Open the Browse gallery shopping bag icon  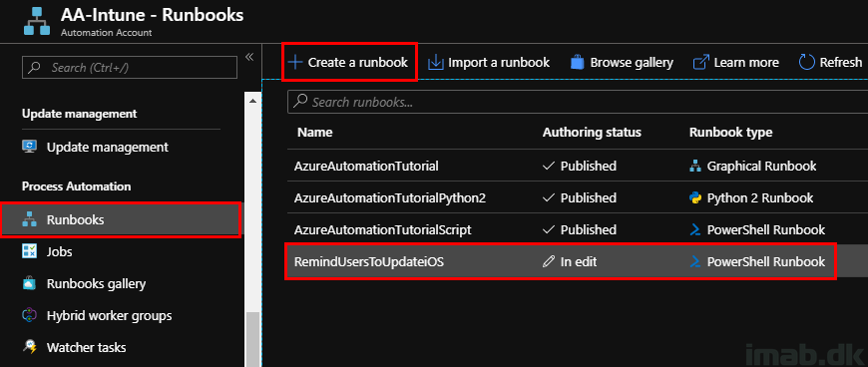pos(578,62)
